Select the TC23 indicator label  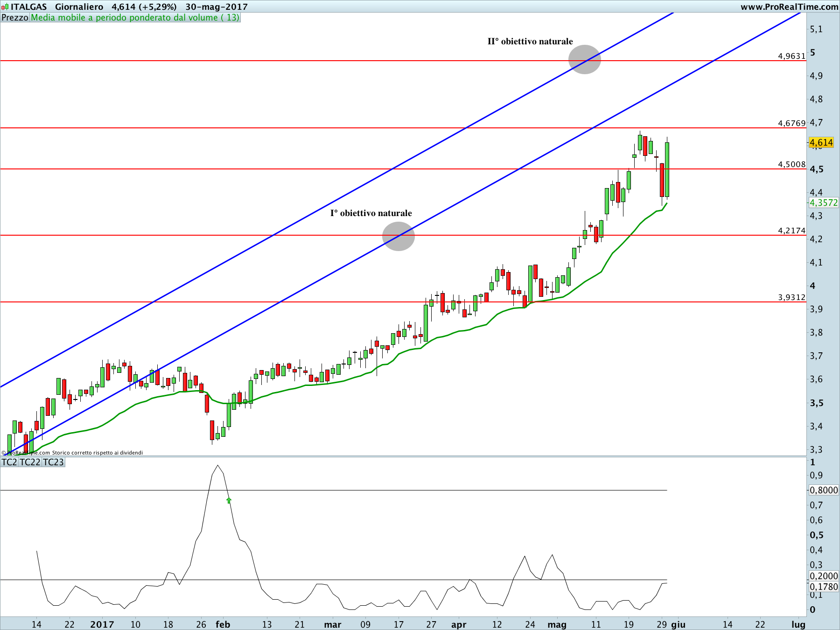(53, 462)
